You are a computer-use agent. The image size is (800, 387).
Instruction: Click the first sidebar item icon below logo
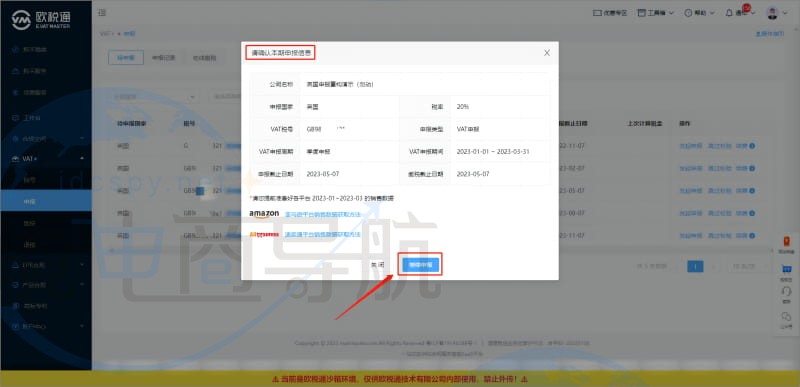click(x=14, y=49)
